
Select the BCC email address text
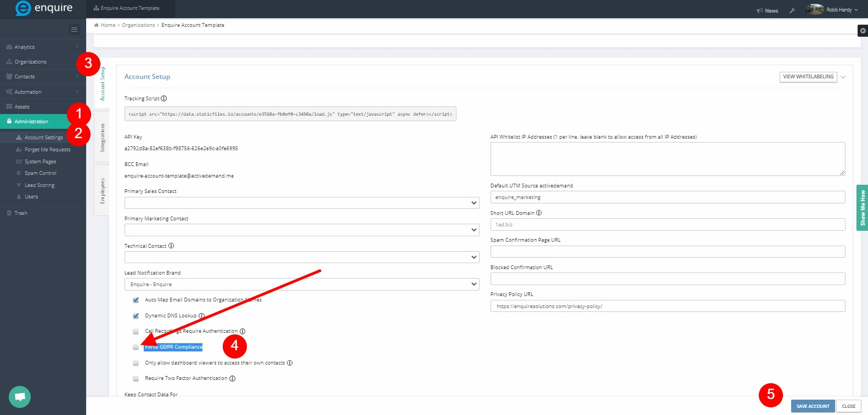179,176
